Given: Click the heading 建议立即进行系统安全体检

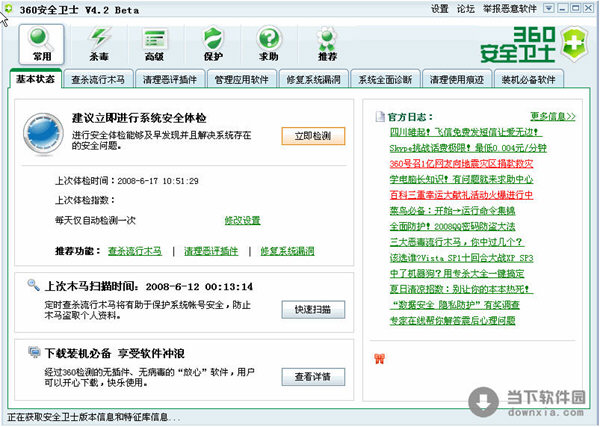Looking at the screenshot, I should click(x=139, y=118).
